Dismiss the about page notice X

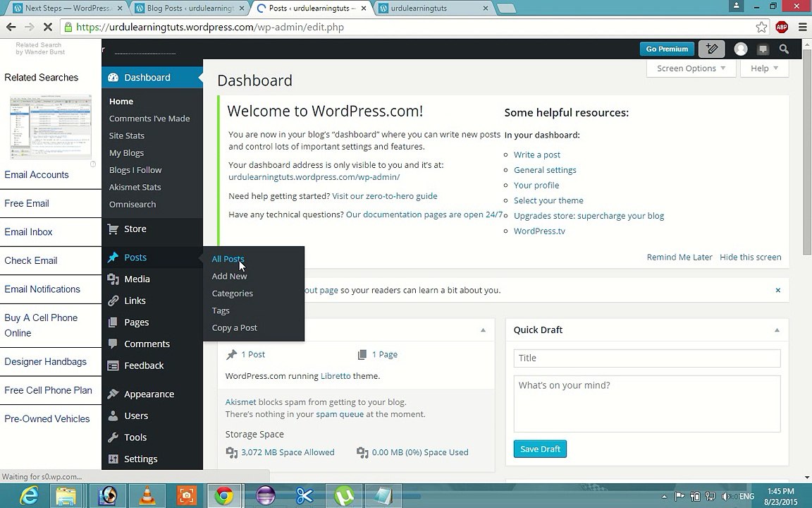[x=778, y=290]
